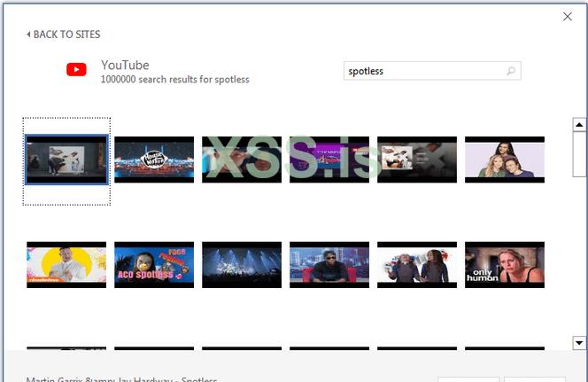Select the three women video thumbnail
Viewport: 588px width, 382px height.
(x=505, y=160)
